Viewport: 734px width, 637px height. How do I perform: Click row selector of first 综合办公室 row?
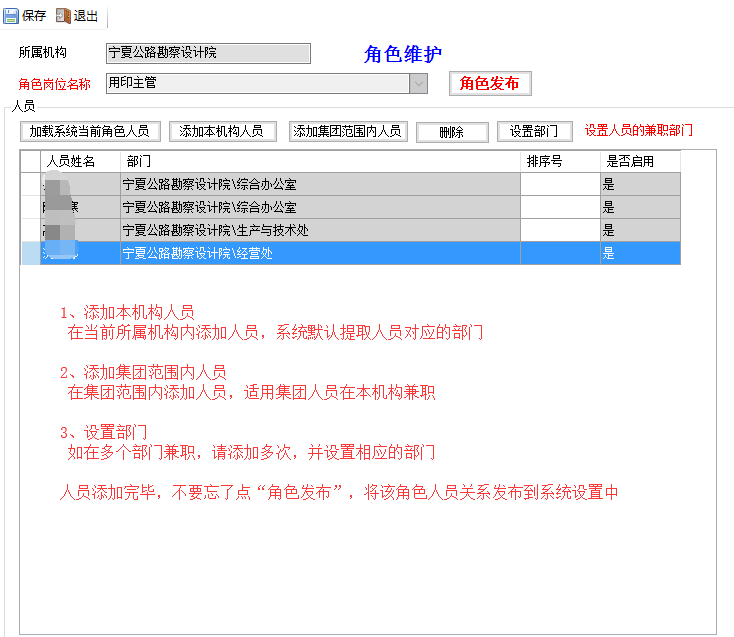[30, 184]
